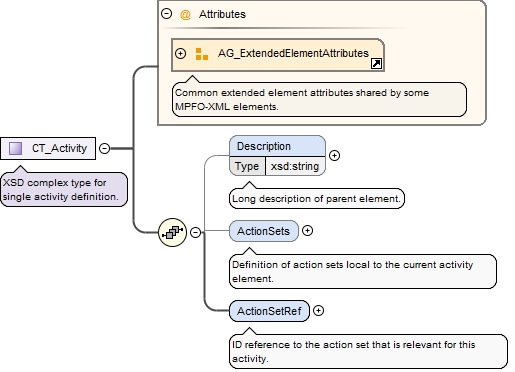Expand AG_ExtendedElementAttributes group
The height and width of the screenshot is (372, 515).
click(x=180, y=53)
